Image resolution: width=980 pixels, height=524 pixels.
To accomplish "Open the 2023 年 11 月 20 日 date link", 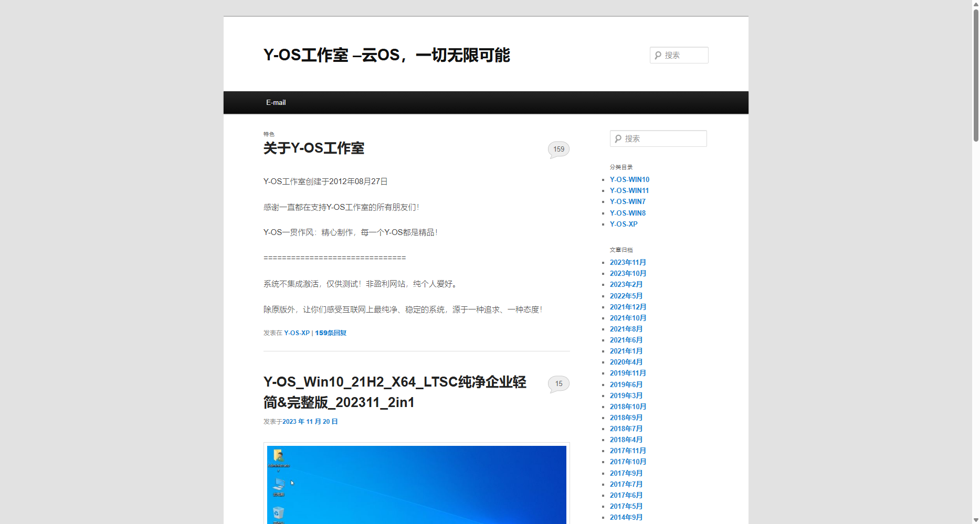I will point(310,422).
